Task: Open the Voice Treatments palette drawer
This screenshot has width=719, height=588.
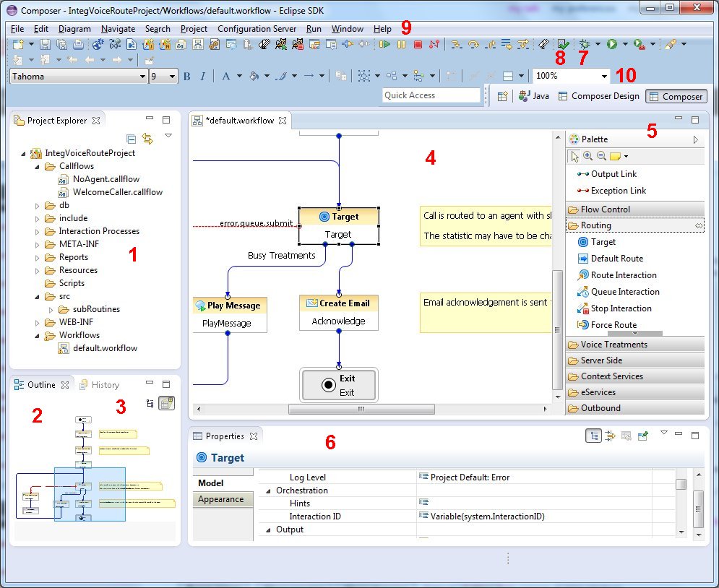Action: coord(635,345)
